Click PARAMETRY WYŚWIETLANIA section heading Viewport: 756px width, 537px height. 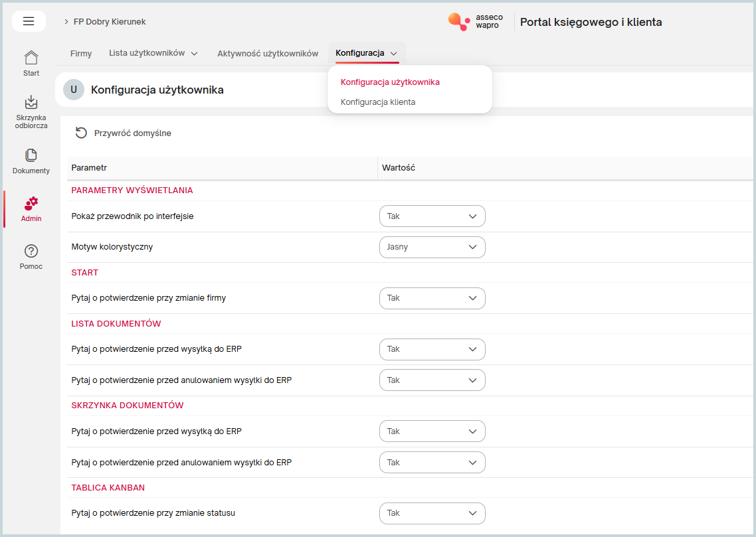click(132, 191)
